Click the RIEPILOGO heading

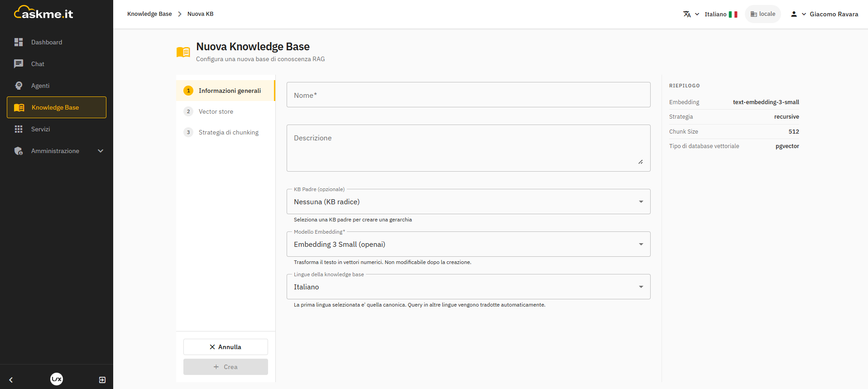point(684,86)
